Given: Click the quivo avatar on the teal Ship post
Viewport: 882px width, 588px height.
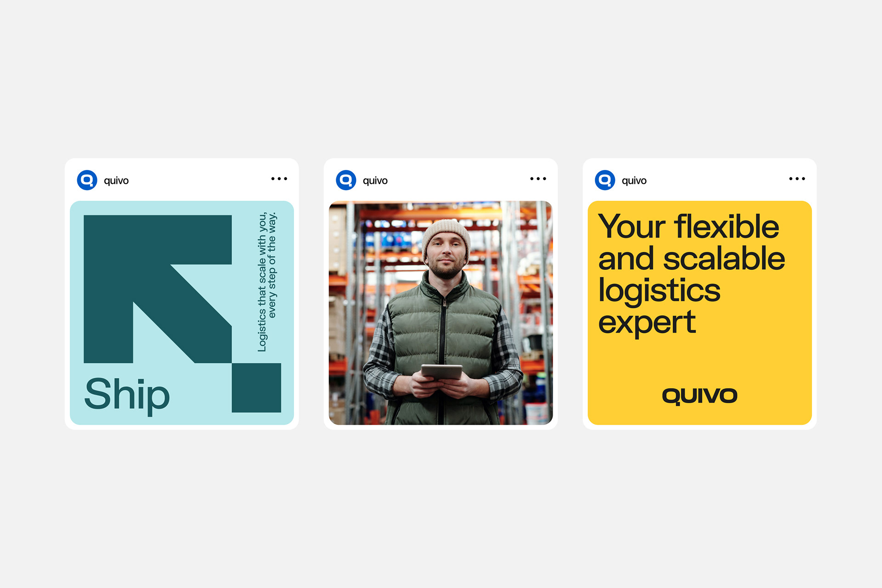Looking at the screenshot, I should pyautogui.click(x=87, y=180).
